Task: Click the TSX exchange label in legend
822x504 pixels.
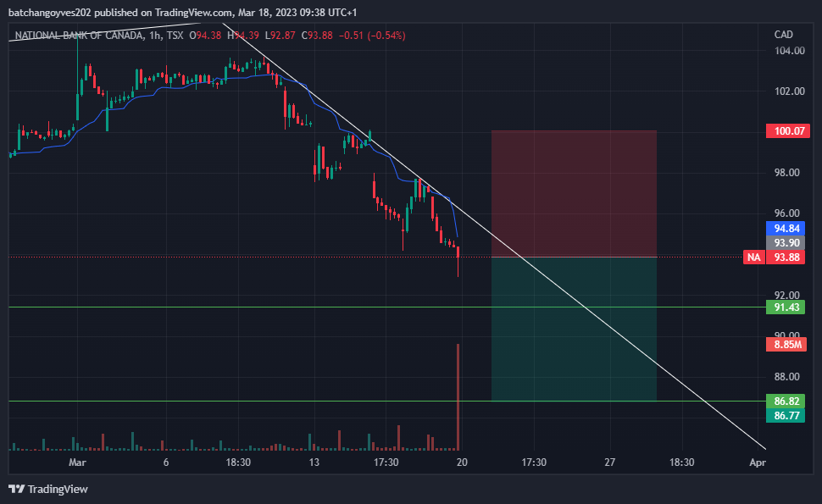Action: click(x=175, y=36)
